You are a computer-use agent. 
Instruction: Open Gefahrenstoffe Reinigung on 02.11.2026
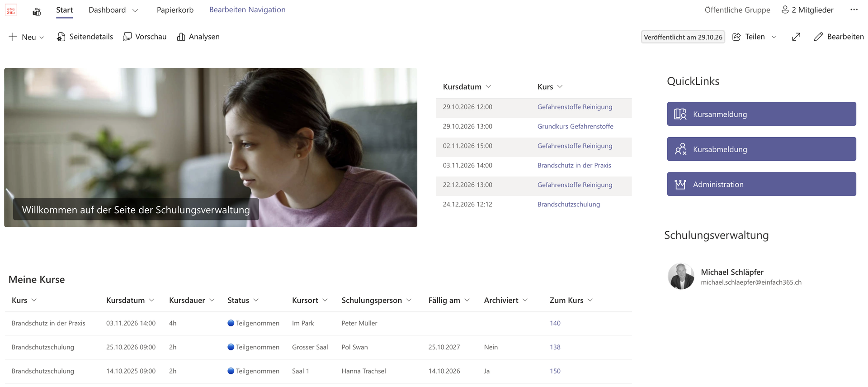(x=575, y=146)
